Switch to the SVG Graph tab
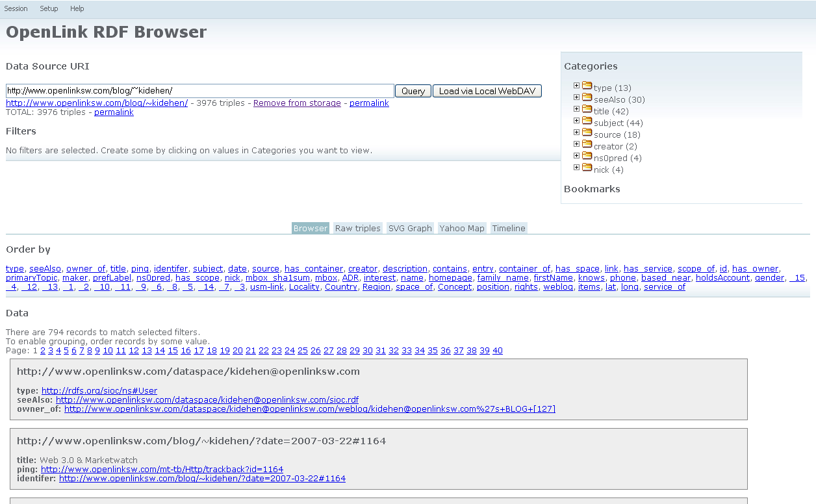 click(410, 228)
